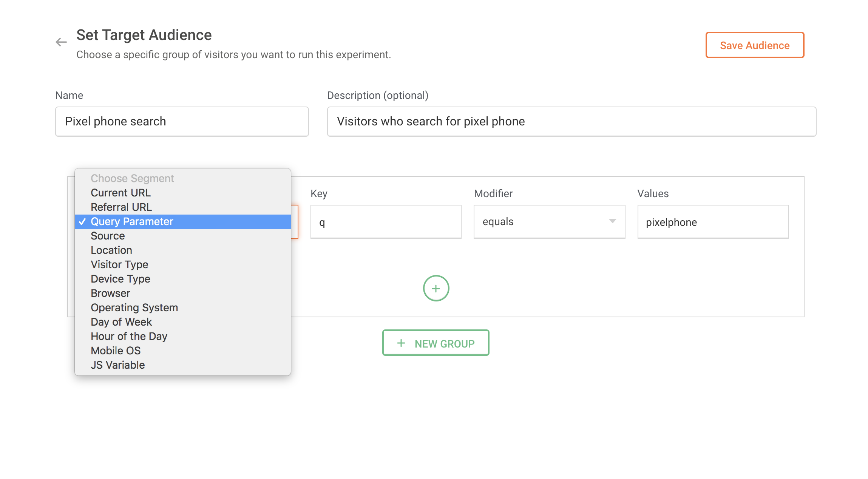Click the back arrow icon
Image resolution: width=868 pixels, height=479 pixels.
point(61,42)
